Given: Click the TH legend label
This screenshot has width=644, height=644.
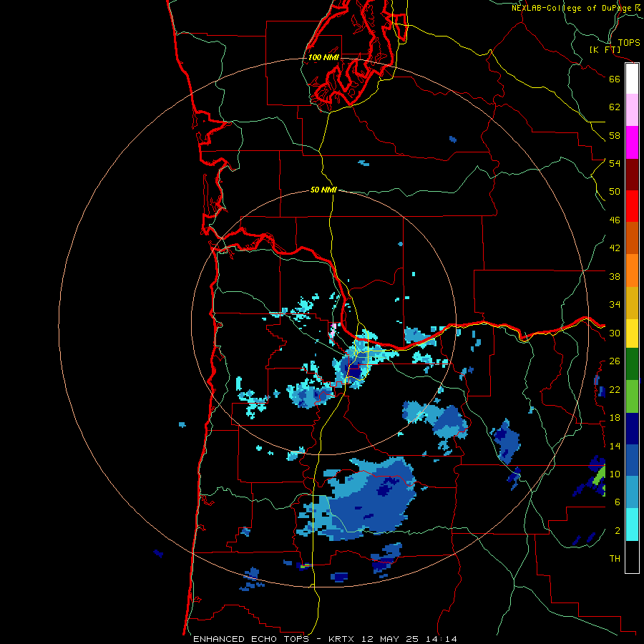Looking at the screenshot, I should (615, 558).
